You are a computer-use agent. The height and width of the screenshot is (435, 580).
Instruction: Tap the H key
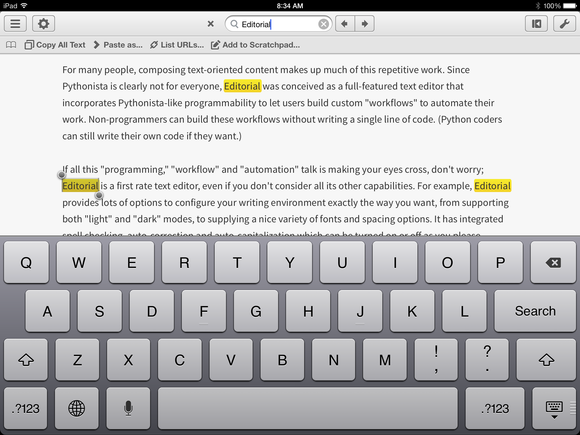pos(308,311)
